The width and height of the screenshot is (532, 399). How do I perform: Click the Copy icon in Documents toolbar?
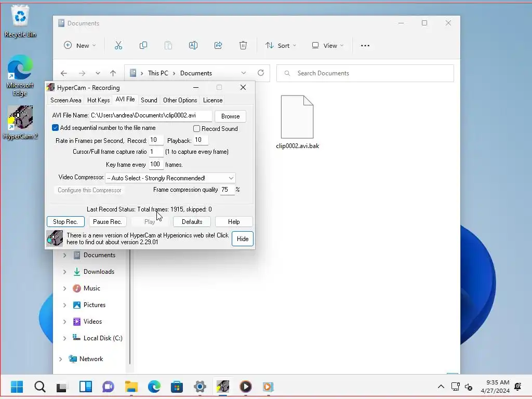(x=143, y=46)
